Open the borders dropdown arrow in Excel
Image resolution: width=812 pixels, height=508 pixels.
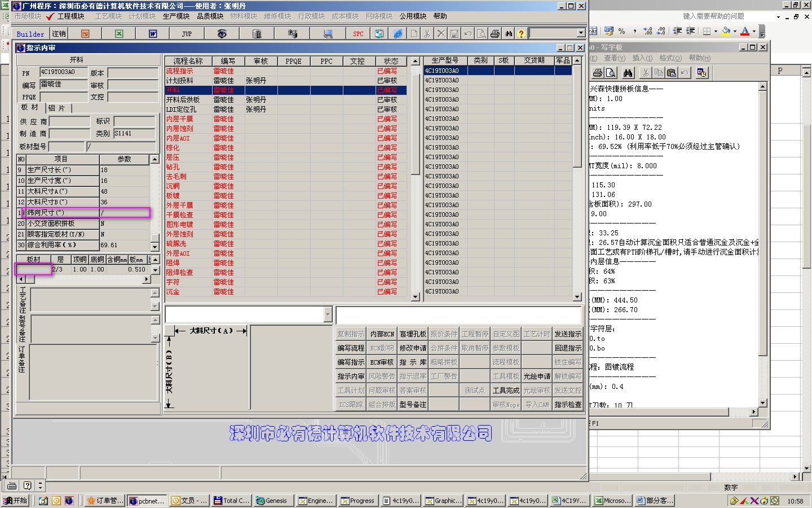pyautogui.click(x=716, y=31)
